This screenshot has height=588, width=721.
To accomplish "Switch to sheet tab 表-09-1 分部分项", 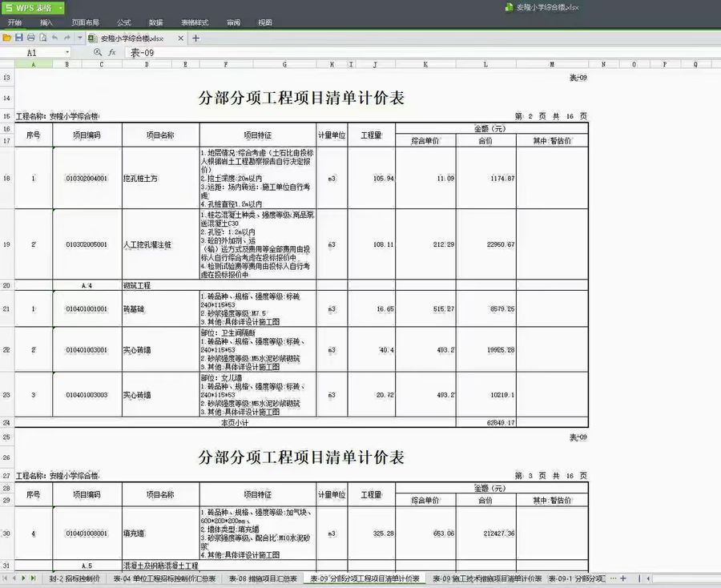I will [x=577, y=578].
